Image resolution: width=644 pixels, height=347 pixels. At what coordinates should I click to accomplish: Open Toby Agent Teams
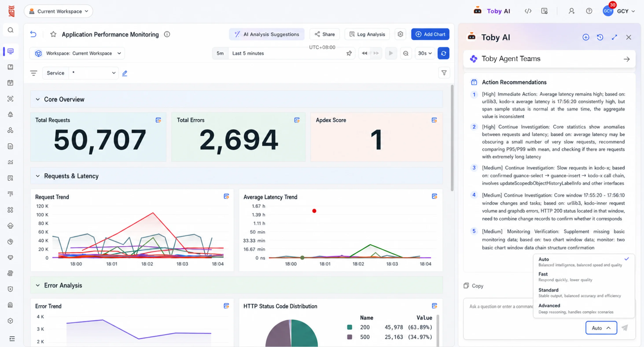click(549, 59)
